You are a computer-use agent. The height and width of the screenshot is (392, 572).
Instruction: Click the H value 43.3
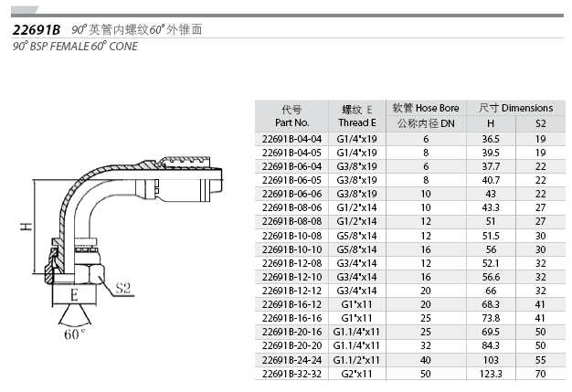[491, 207]
